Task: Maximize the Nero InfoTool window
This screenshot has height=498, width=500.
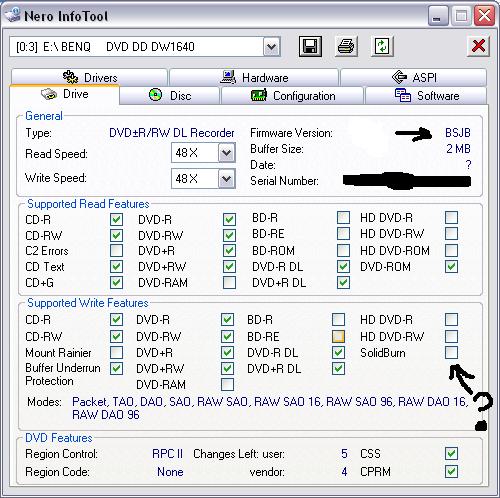Action: 461,16
